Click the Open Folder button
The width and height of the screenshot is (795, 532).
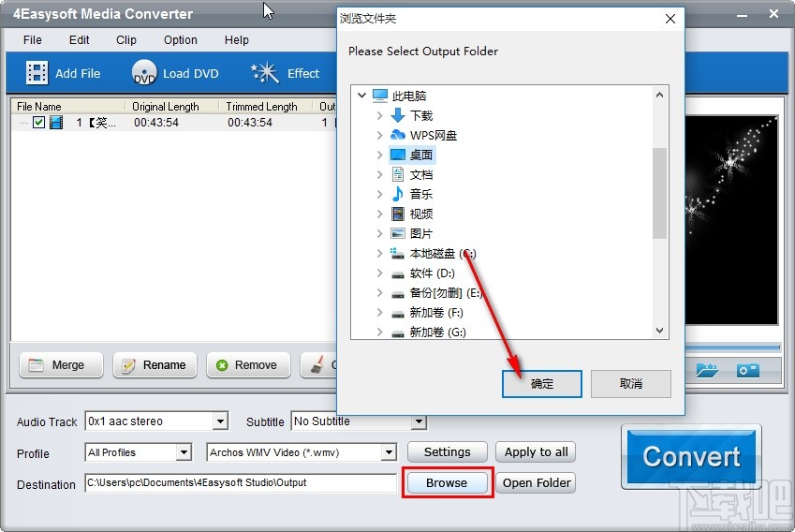coord(537,482)
